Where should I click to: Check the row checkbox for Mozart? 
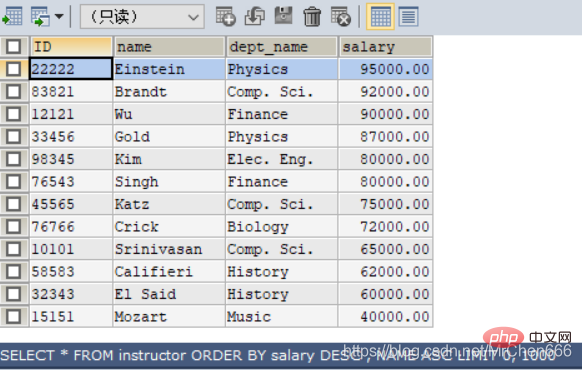(14, 317)
